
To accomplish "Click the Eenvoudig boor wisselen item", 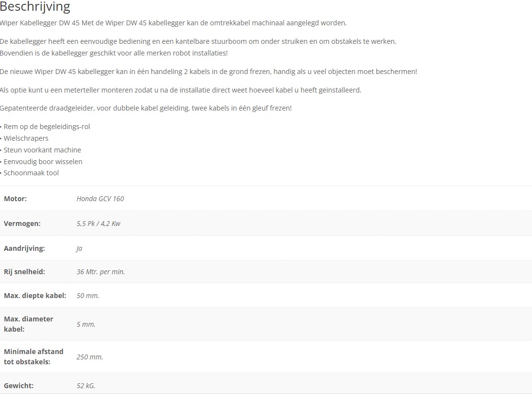I will tap(43, 162).
